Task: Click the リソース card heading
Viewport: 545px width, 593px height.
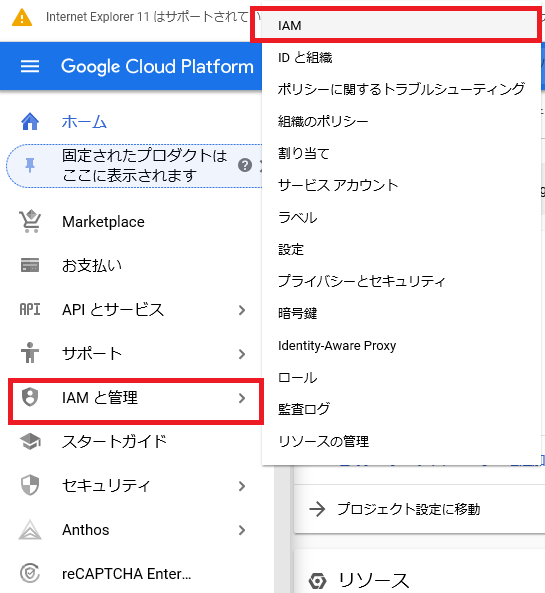Action: click(x=374, y=581)
